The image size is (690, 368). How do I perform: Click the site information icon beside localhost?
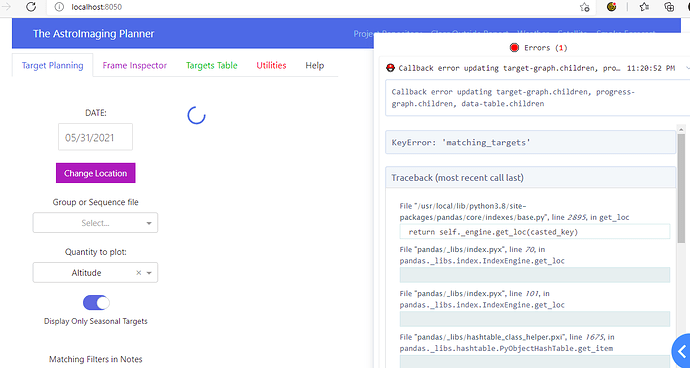coord(59,7)
